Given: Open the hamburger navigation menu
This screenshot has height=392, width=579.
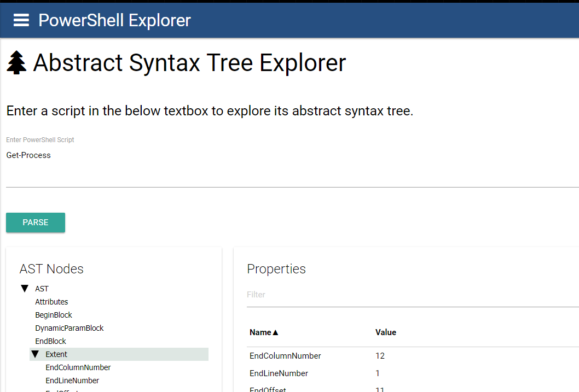Looking at the screenshot, I should [21, 20].
